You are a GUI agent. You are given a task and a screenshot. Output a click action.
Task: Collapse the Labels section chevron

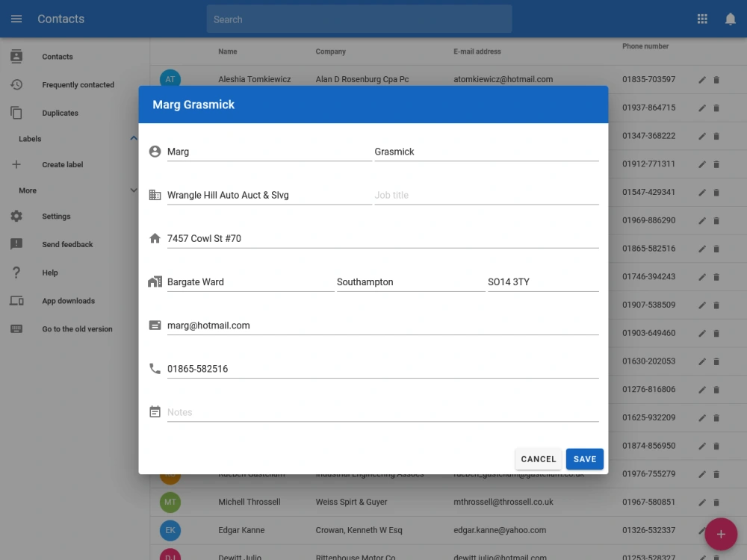point(134,139)
